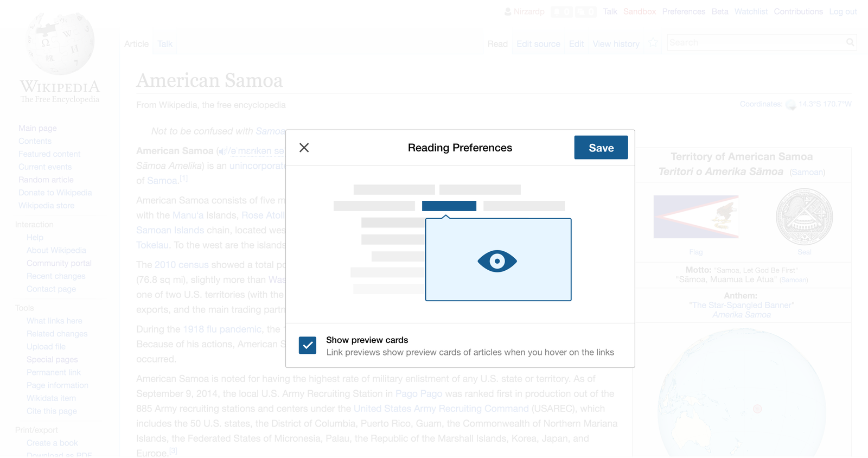Open Preferences in the top bar

pos(684,11)
